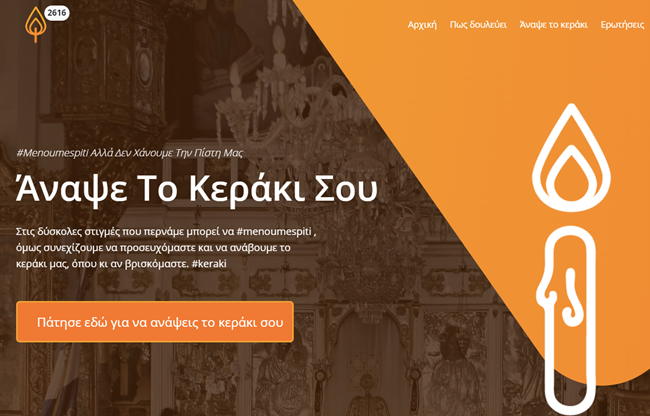Click the #Menoumespiti italic tagline text
Screen dimensions: 650x416
[129, 153]
